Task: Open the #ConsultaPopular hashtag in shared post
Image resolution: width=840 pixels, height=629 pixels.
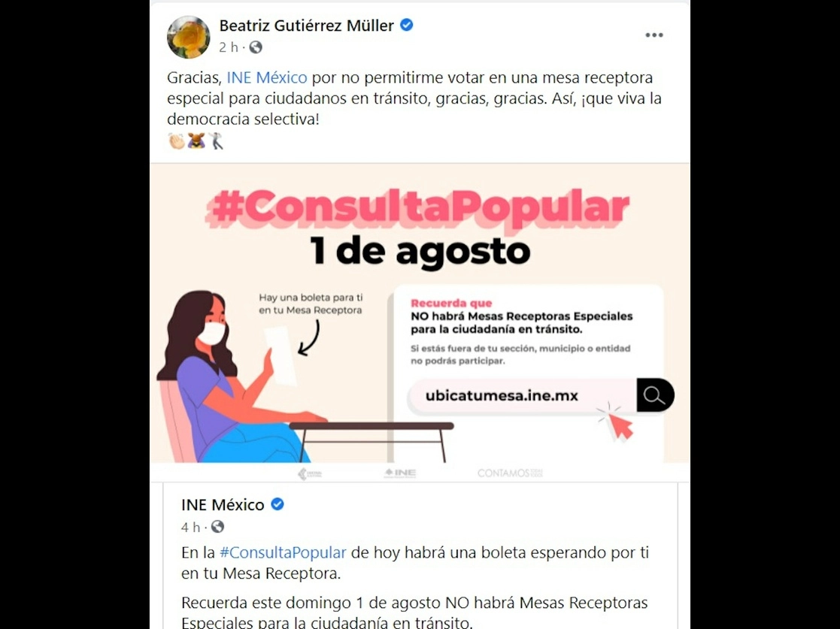Action: click(x=283, y=552)
